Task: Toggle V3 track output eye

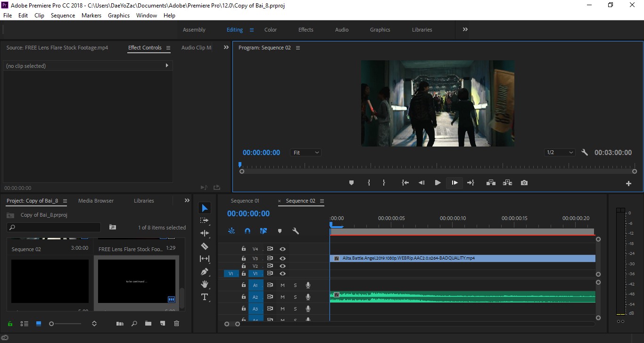Action: coord(282,258)
